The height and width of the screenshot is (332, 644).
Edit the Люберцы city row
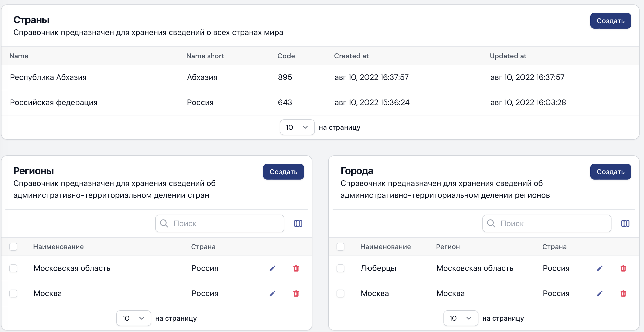[599, 268]
